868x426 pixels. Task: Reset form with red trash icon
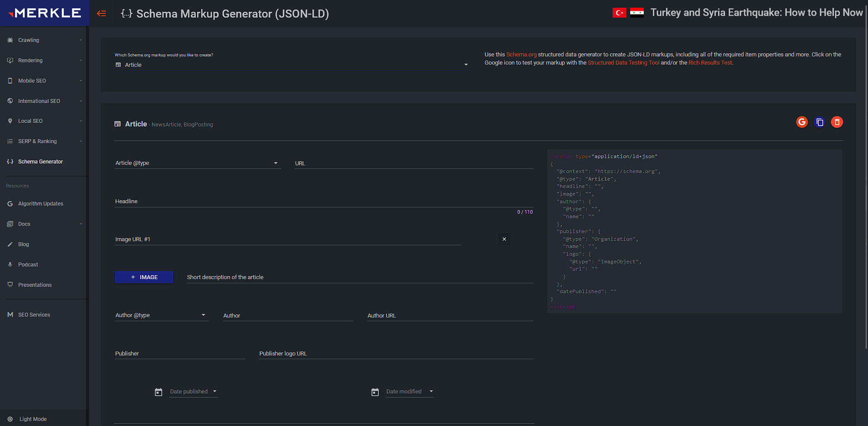pos(837,122)
